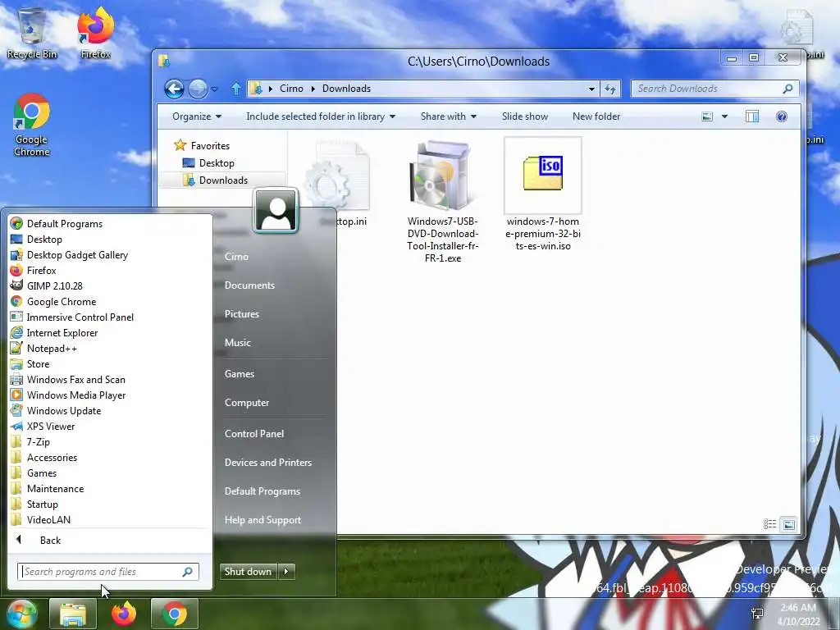Viewport: 840px width, 630px height.
Task: Focus the Search programs and files box
Action: coord(107,571)
